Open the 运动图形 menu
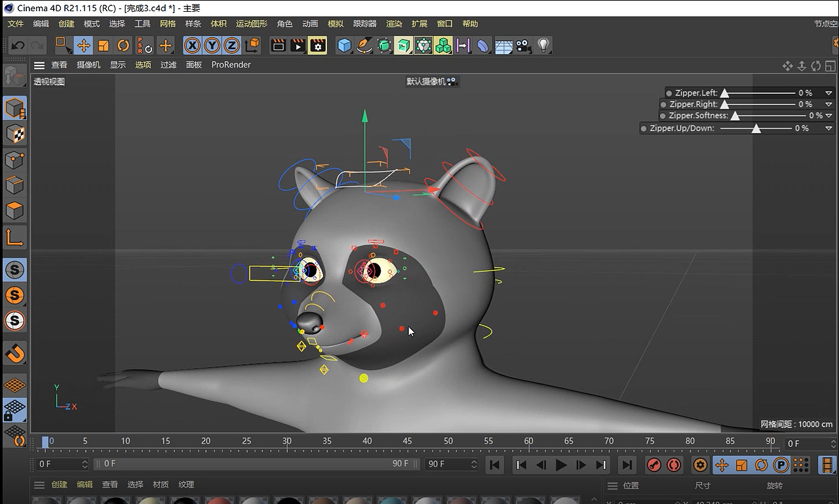The image size is (839, 504). click(x=252, y=24)
